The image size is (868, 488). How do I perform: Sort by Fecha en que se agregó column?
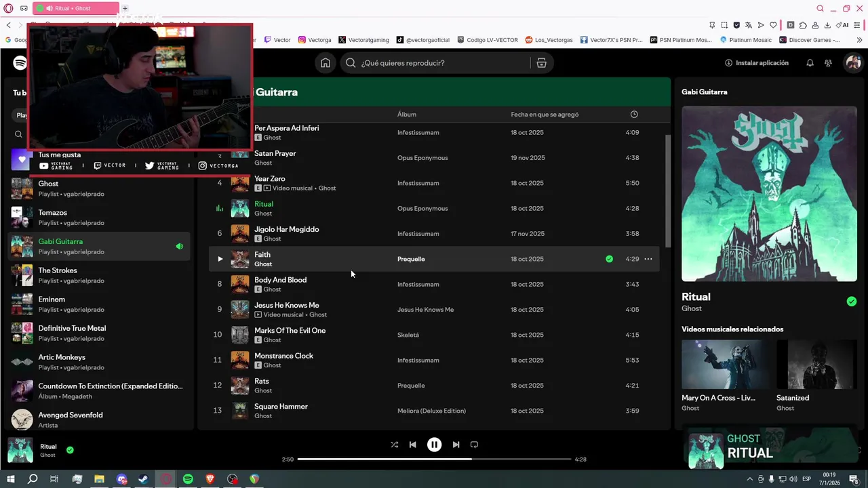pyautogui.click(x=545, y=115)
